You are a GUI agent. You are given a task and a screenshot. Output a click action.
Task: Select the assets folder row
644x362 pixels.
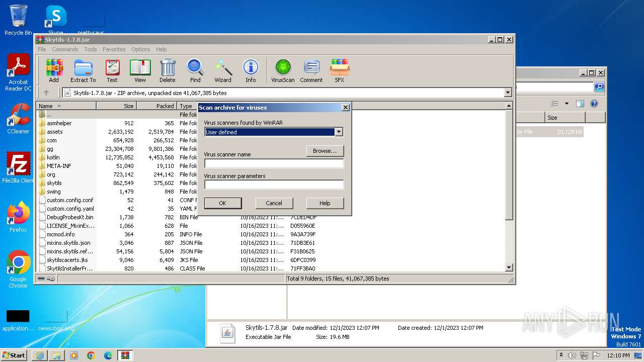pyautogui.click(x=55, y=132)
